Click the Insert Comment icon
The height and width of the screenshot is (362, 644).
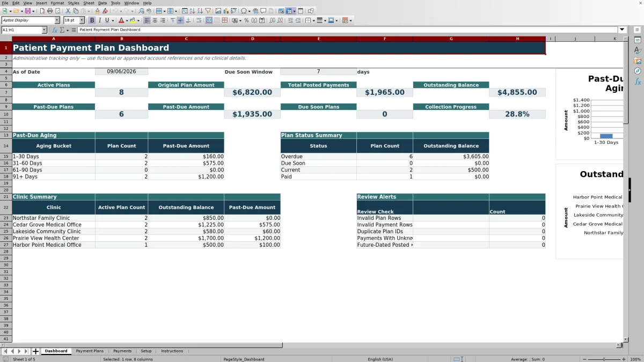(263, 11)
